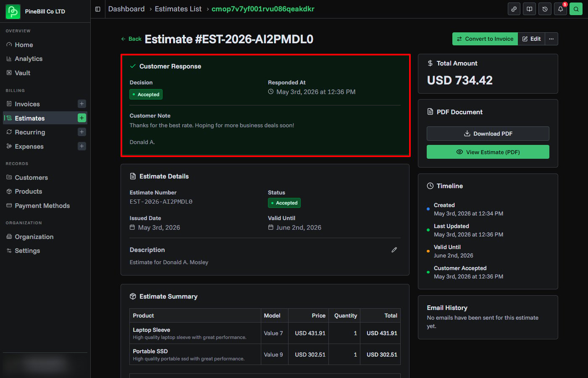This screenshot has height=378, width=588.
Task: Click the Edit estimate button
Action: pos(531,39)
